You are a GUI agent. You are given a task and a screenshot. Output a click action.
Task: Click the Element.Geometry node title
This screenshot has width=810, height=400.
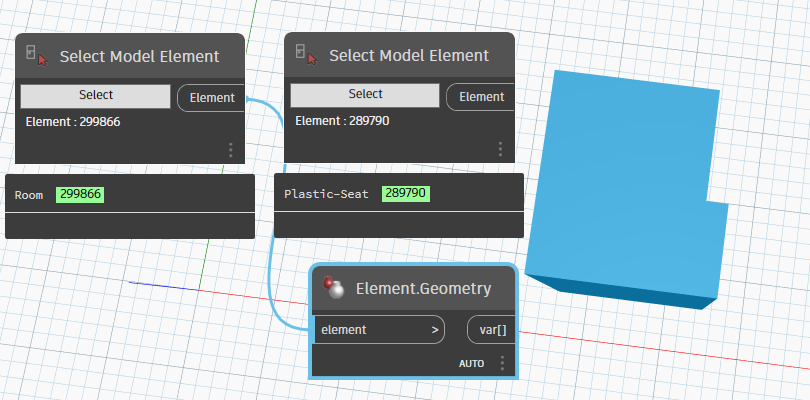423,289
